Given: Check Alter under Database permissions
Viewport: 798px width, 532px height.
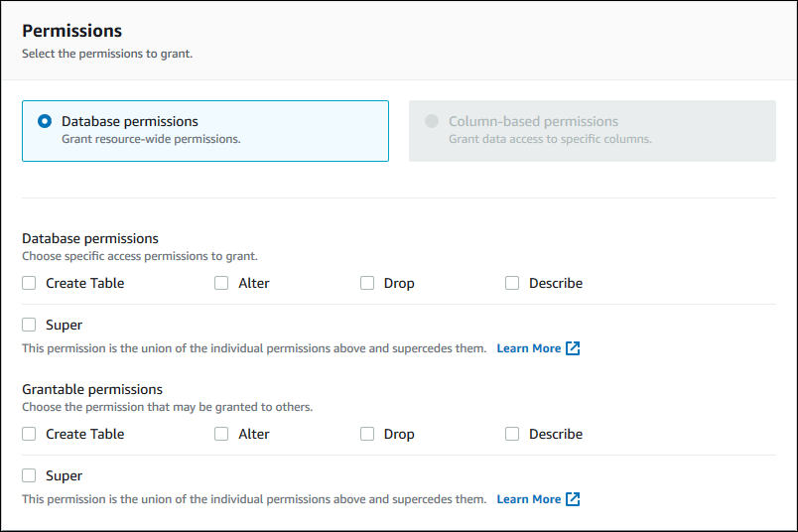Looking at the screenshot, I should coord(222,283).
